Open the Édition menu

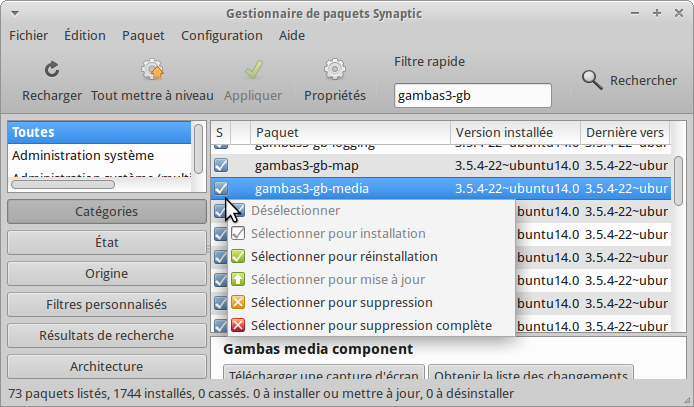[85, 35]
